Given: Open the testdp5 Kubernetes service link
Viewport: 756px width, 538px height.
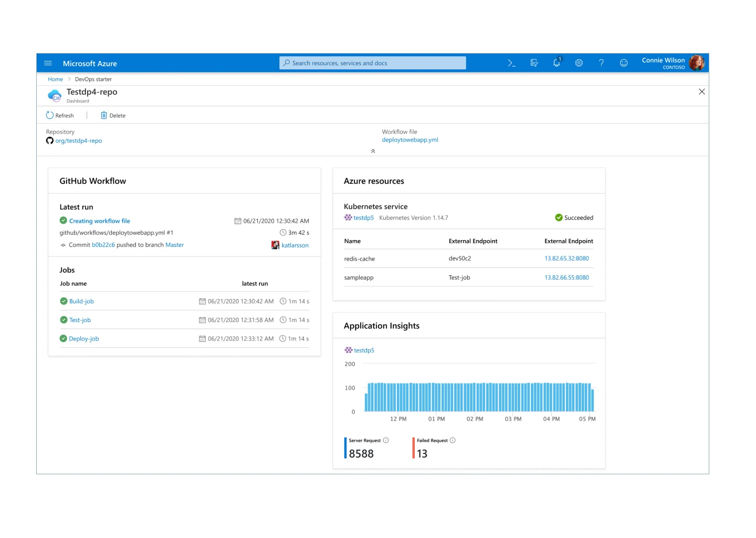Looking at the screenshot, I should (364, 218).
